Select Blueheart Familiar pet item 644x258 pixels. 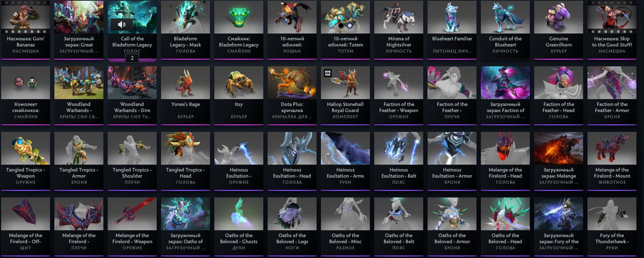tap(452, 30)
